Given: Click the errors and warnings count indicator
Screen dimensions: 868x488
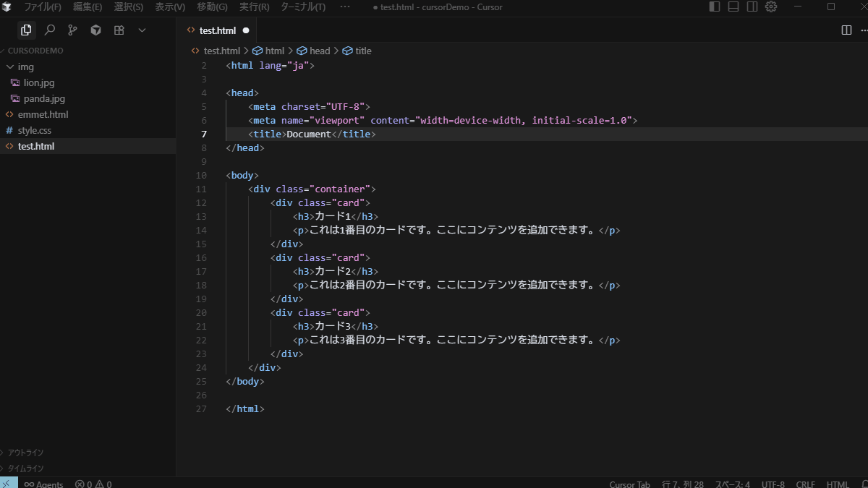Looking at the screenshot, I should tap(93, 484).
